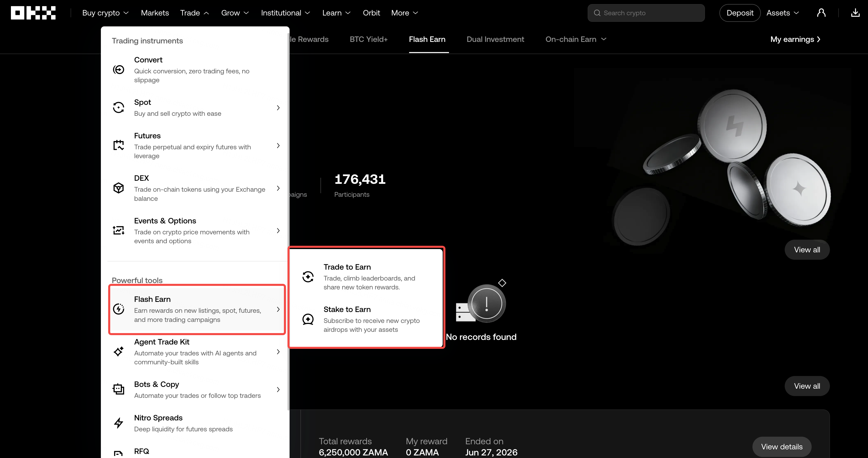Open the My earnings link
Viewport: 868px width, 458px height.
(x=795, y=39)
